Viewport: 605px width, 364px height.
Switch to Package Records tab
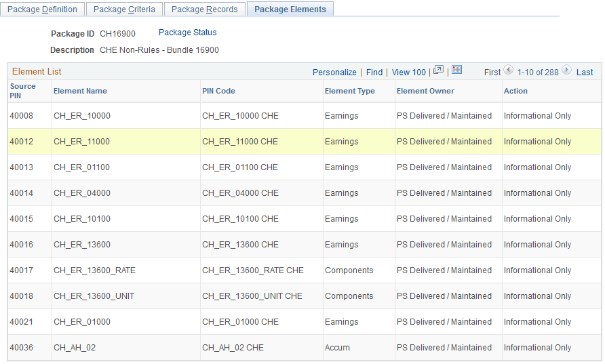205,9
